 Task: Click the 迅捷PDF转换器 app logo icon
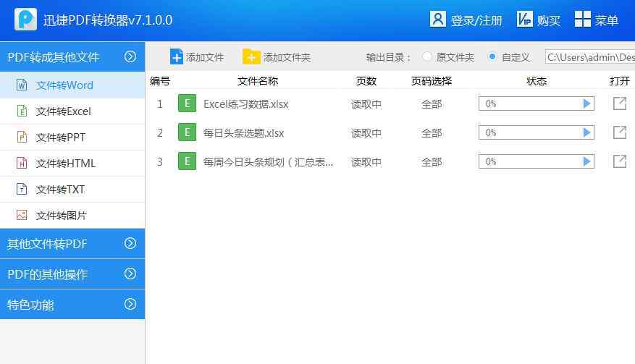pyautogui.click(x=25, y=19)
